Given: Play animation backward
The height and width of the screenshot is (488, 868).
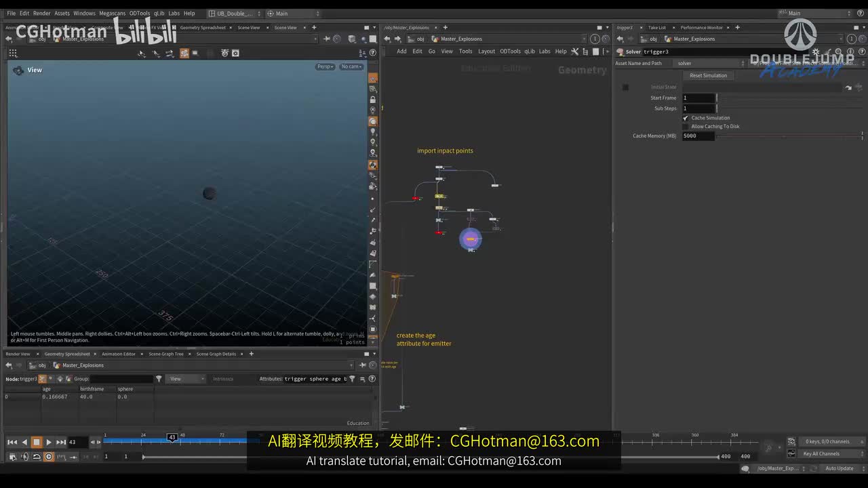Looking at the screenshot, I should pos(24,442).
